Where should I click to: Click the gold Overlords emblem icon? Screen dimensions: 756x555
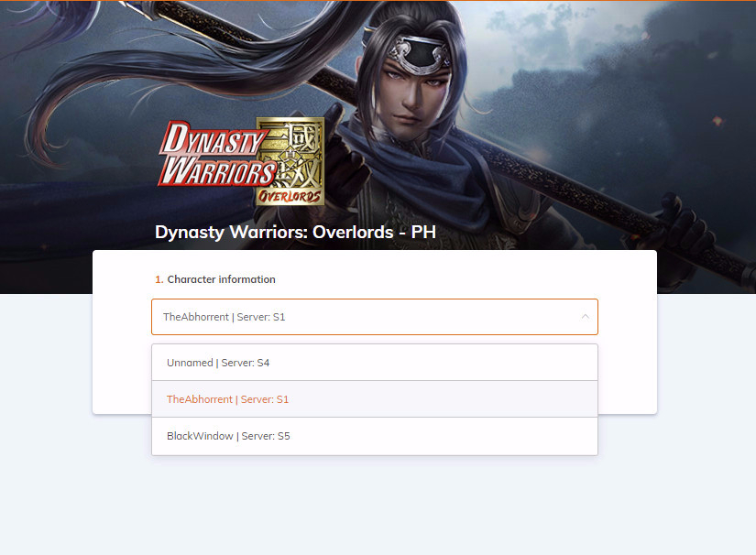point(290,161)
